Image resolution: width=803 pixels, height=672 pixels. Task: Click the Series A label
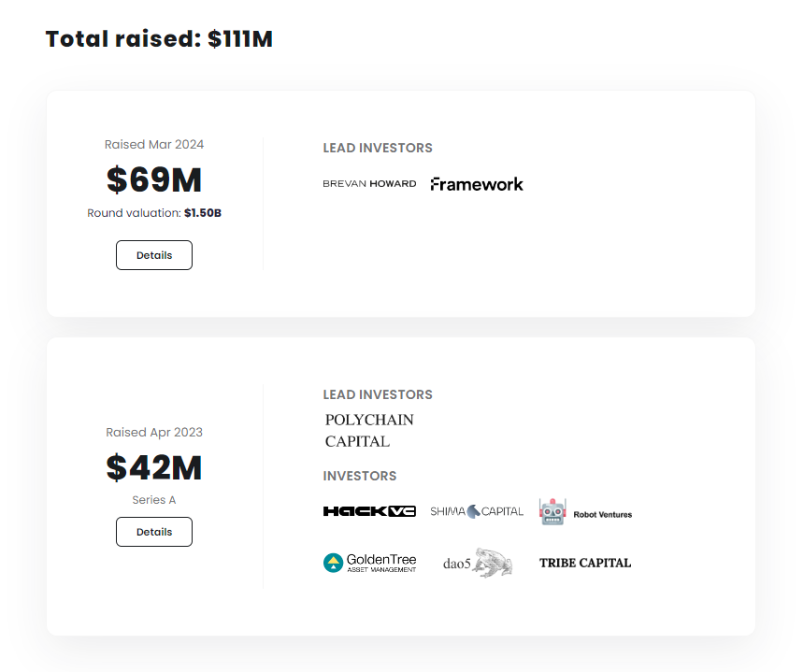pyautogui.click(x=154, y=500)
